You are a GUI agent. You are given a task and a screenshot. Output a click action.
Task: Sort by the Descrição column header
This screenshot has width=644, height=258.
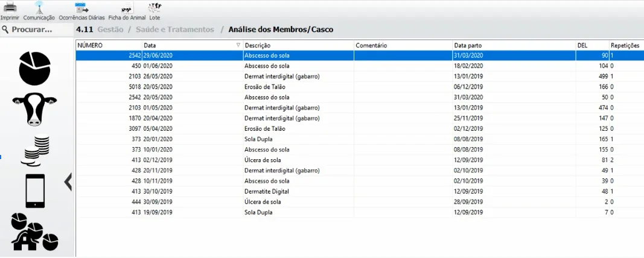[299, 46]
